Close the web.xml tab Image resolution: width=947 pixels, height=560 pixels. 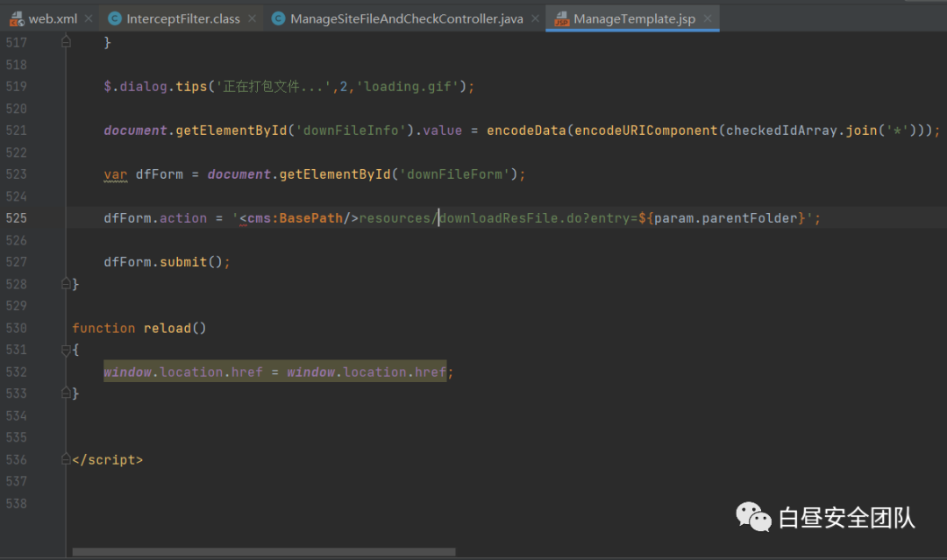(x=89, y=18)
